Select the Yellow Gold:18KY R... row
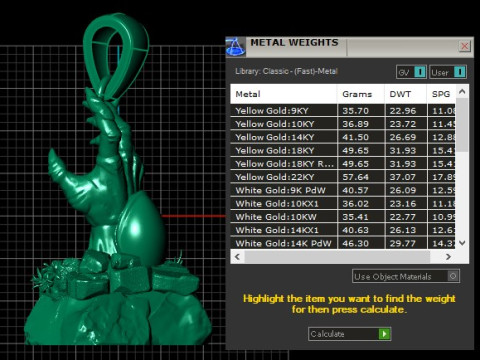This screenshot has width=480, height=360. [x=343, y=164]
